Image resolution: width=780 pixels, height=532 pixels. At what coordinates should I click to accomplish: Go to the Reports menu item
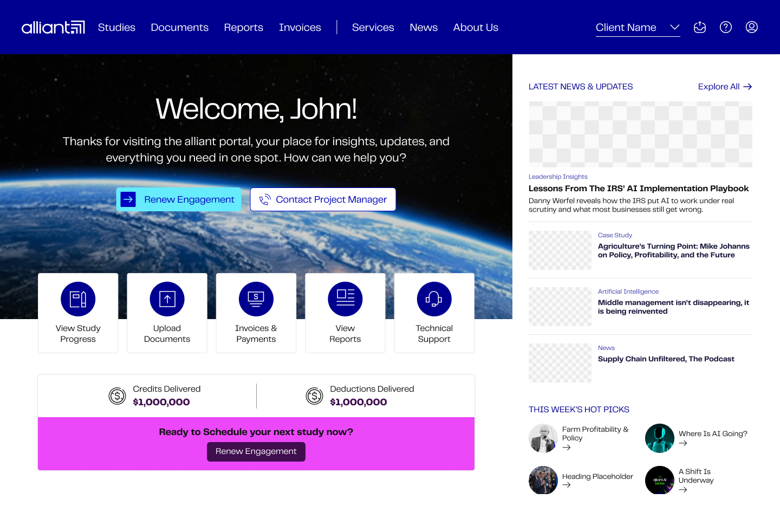244,27
